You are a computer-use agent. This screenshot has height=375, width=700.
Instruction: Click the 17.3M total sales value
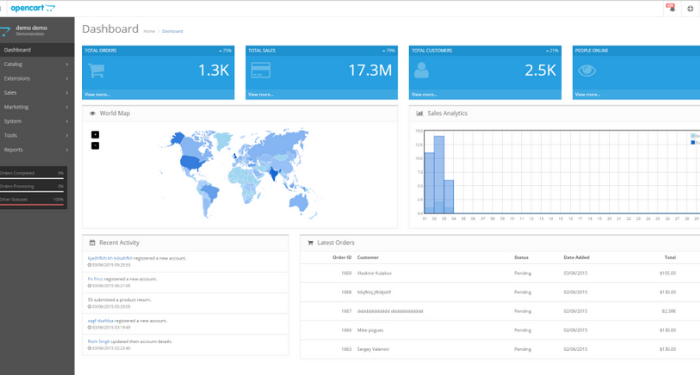coord(370,71)
